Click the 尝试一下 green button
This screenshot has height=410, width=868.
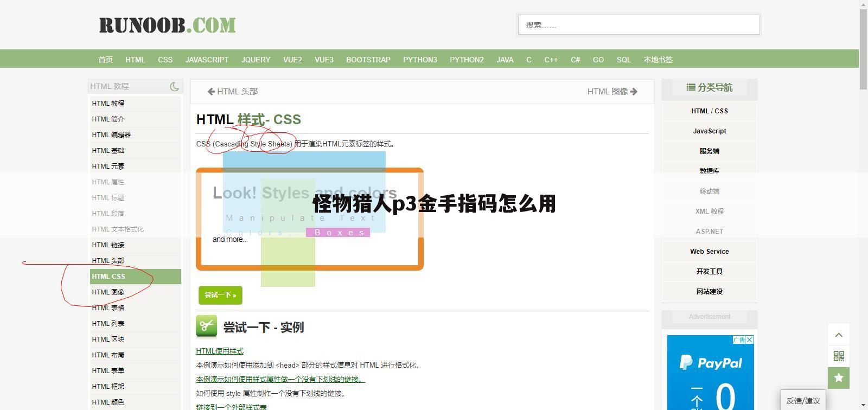coord(220,295)
